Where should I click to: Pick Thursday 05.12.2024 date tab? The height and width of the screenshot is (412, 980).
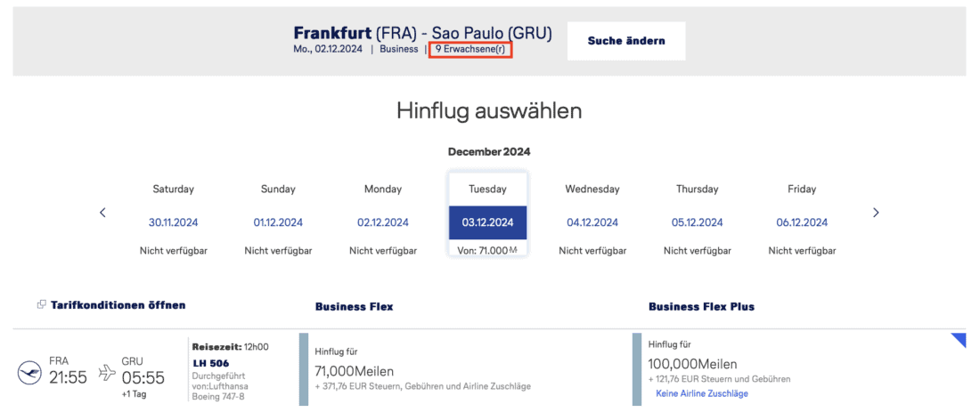(x=698, y=222)
